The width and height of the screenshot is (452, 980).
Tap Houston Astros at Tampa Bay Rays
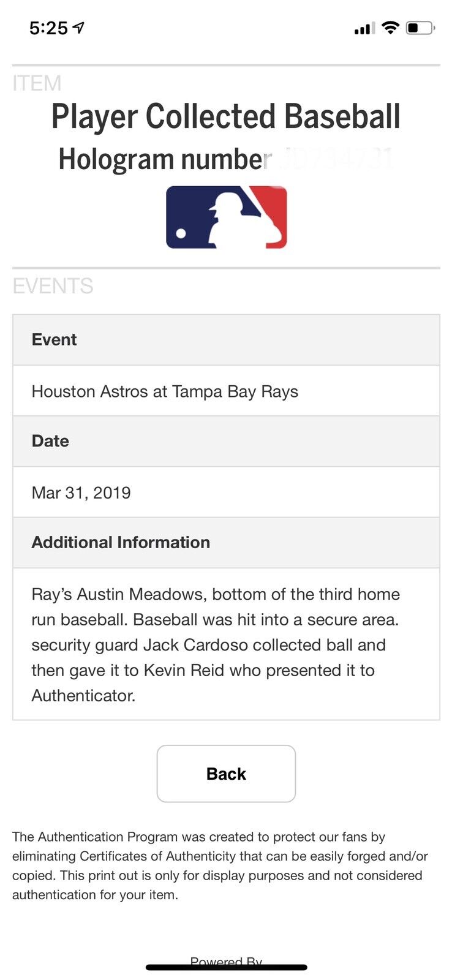[x=165, y=391]
